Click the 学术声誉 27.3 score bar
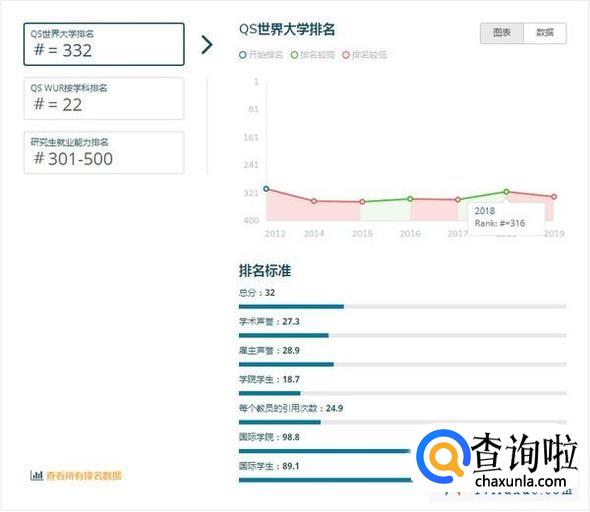The image size is (590, 512). coord(403,335)
